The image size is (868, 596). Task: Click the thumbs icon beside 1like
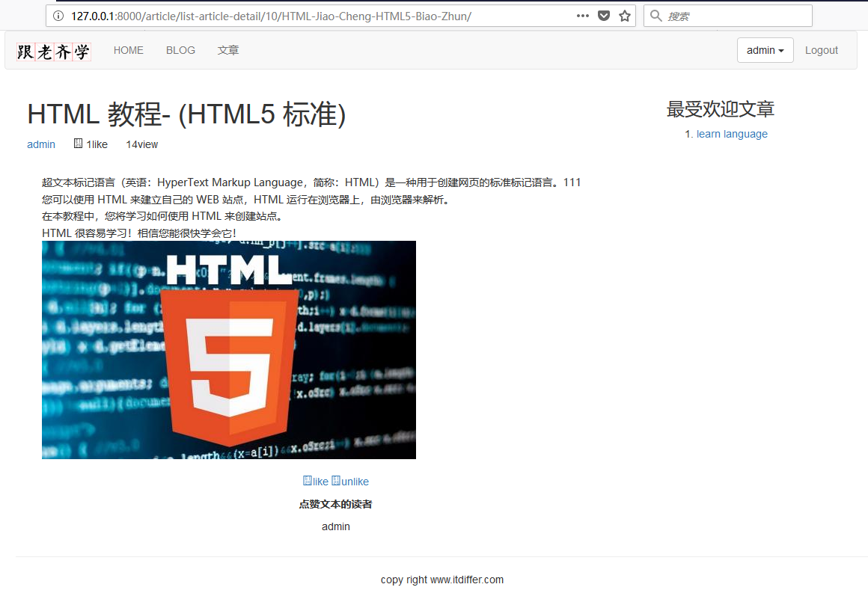pos(78,144)
